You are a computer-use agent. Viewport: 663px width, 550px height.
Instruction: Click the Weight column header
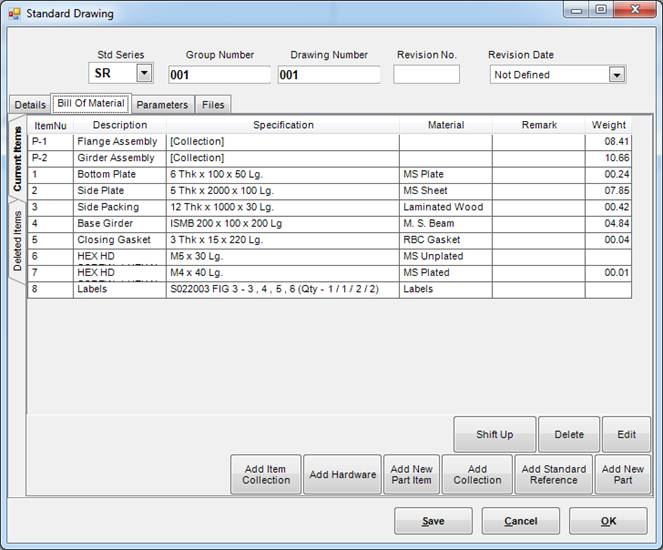point(608,125)
